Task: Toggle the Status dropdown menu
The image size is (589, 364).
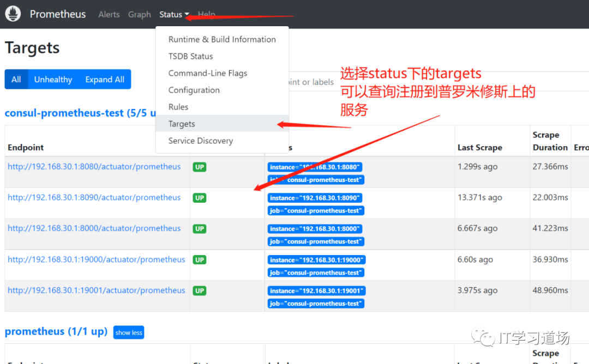Action: (174, 15)
